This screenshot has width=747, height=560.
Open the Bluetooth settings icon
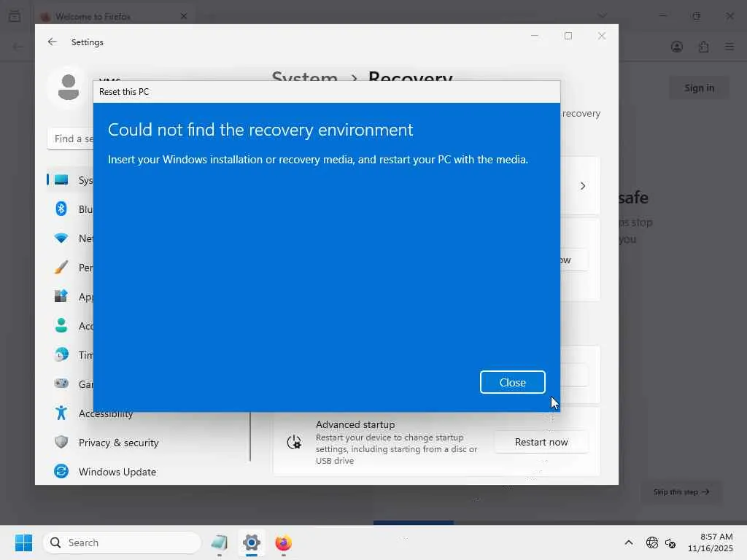click(x=61, y=209)
